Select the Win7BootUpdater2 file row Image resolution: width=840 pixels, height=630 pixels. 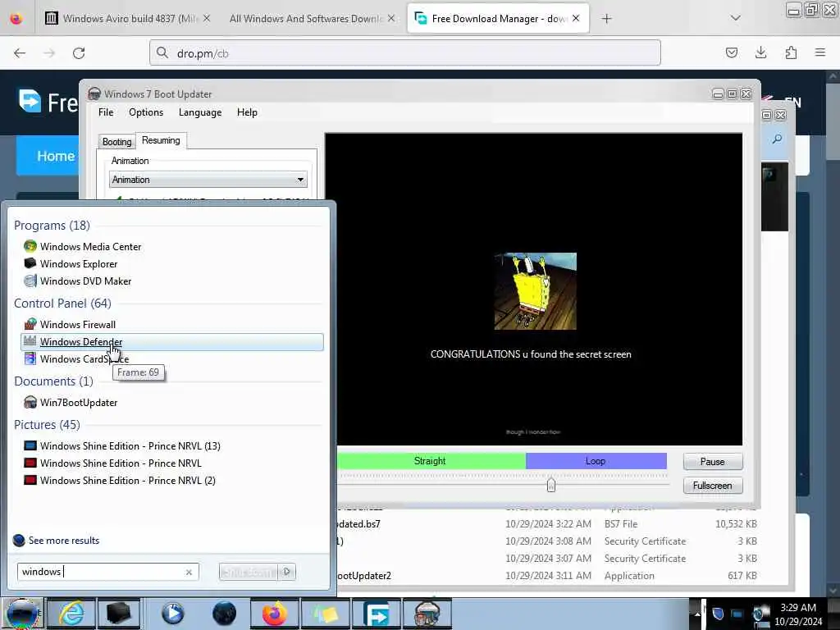pos(546,576)
